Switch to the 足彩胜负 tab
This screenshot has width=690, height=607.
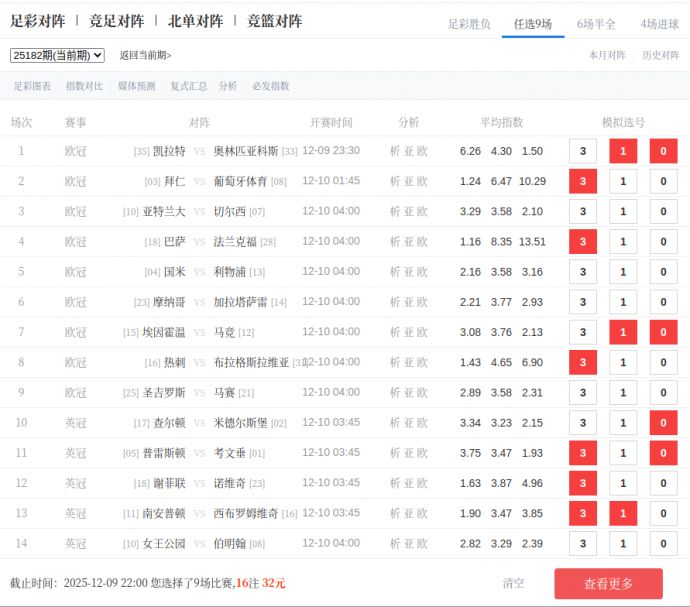[x=469, y=24]
